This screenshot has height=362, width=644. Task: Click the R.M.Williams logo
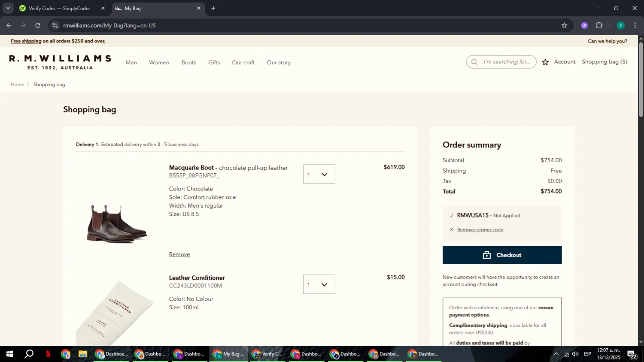click(x=60, y=62)
